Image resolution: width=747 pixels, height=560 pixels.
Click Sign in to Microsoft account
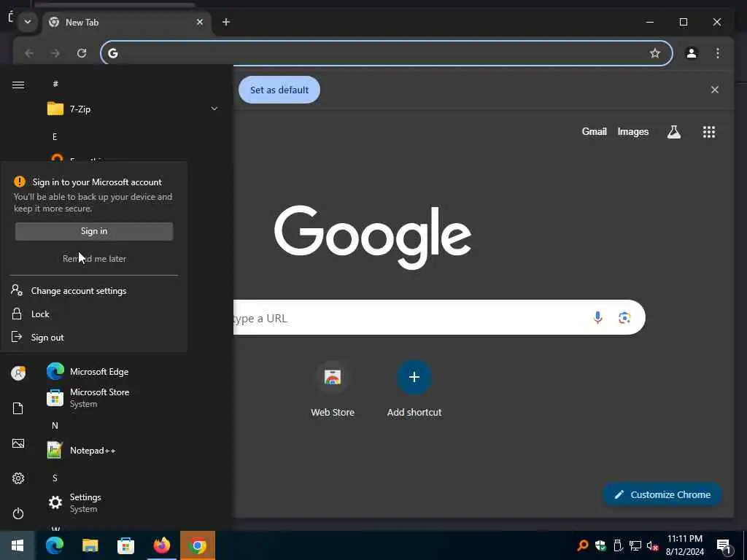94,231
